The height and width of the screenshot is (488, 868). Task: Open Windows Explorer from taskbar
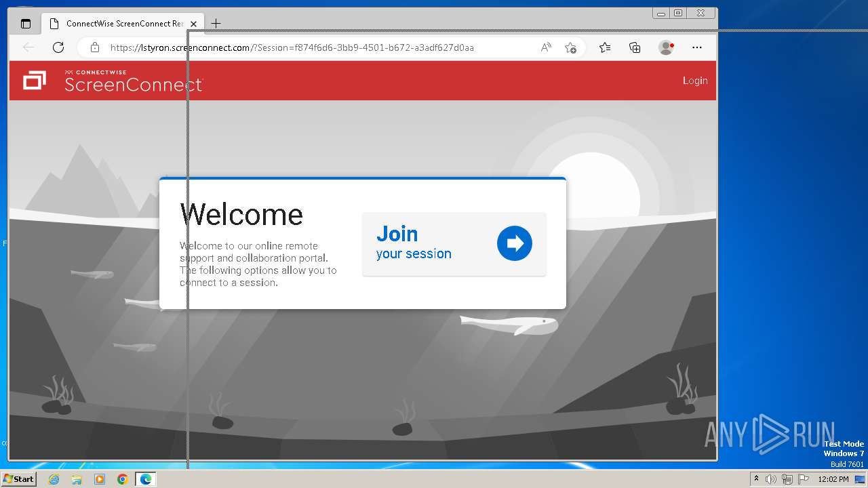pyautogui.click(x=77, y=479)
